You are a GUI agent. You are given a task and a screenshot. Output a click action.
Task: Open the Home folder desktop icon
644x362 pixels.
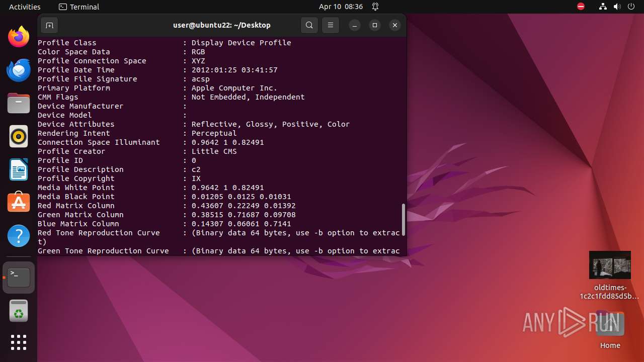610,330
